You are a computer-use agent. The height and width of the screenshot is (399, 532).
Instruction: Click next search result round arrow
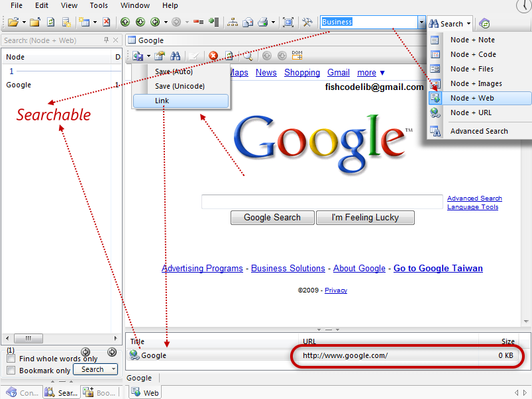(x=112, y=352)
